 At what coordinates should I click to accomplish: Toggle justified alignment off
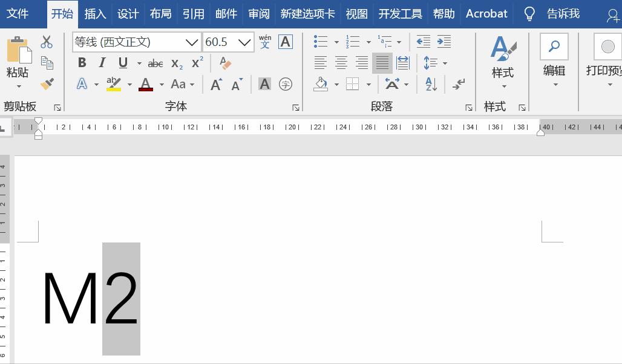[382, 62]
